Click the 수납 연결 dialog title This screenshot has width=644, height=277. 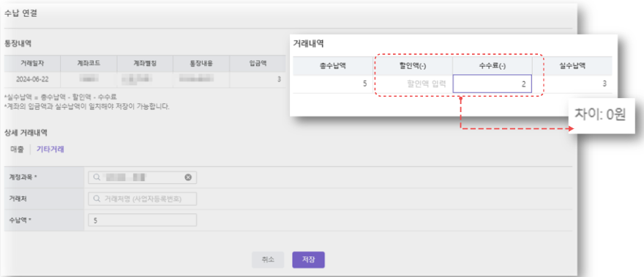pos(20,13)
